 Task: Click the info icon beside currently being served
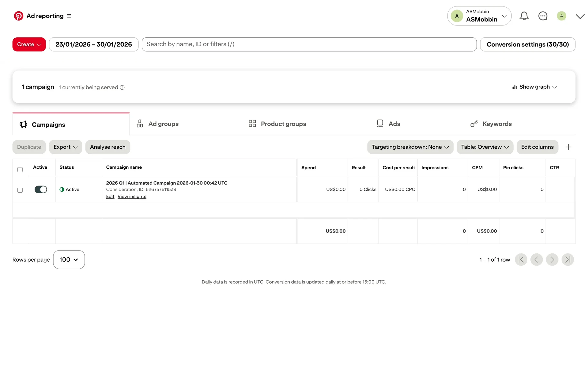click(122, 87)
